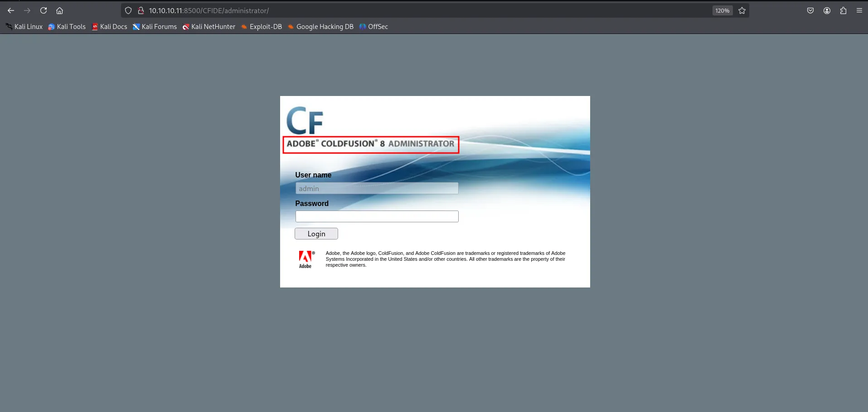The width and height of the screenshot is (868, 412).
Task: Click the 'User name' label
Action: [313, 175]
